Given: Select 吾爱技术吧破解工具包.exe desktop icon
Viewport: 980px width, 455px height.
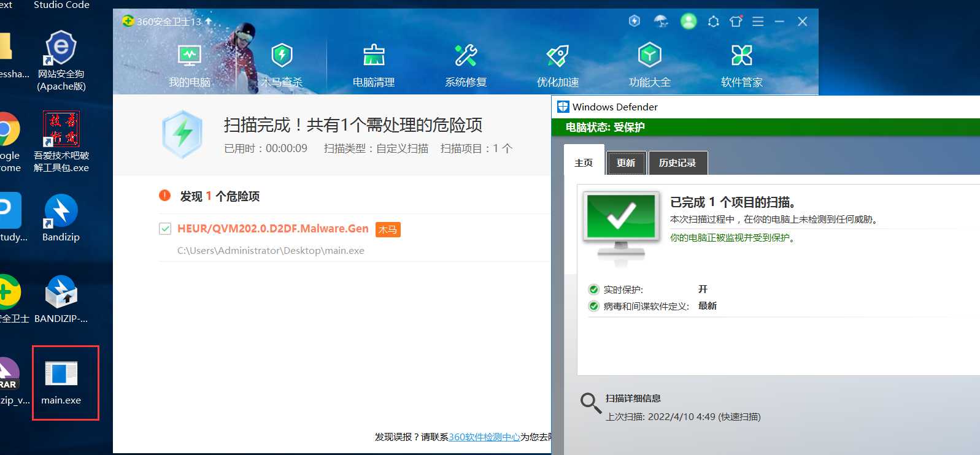Looking at the screenshot, I should click(x=61, y=142).
